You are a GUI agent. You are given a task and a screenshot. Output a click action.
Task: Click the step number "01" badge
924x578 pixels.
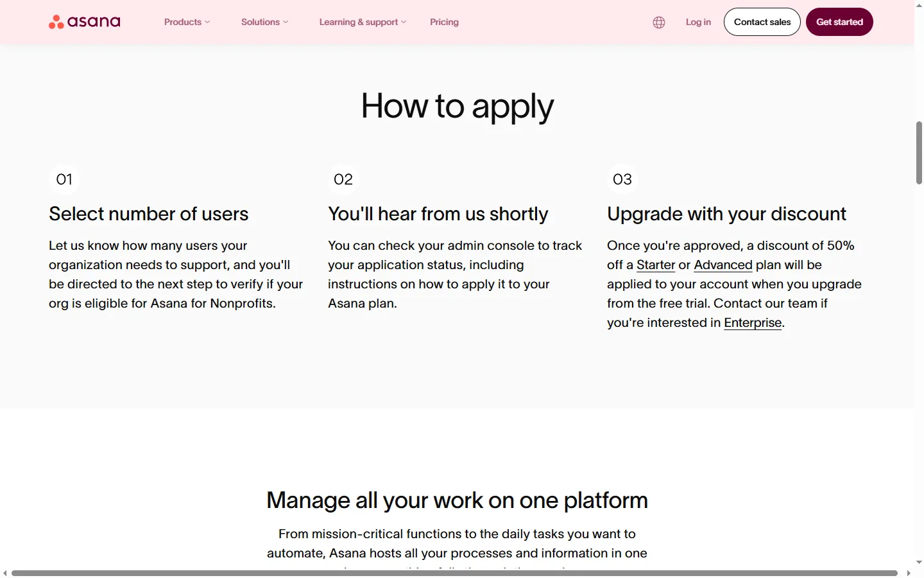(64, 179)
